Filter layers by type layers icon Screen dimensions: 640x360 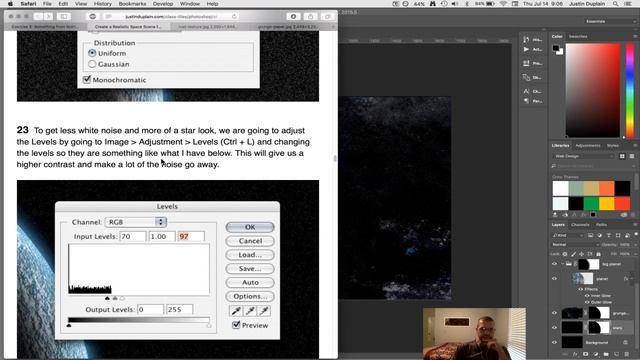click(x=609, y=236)
